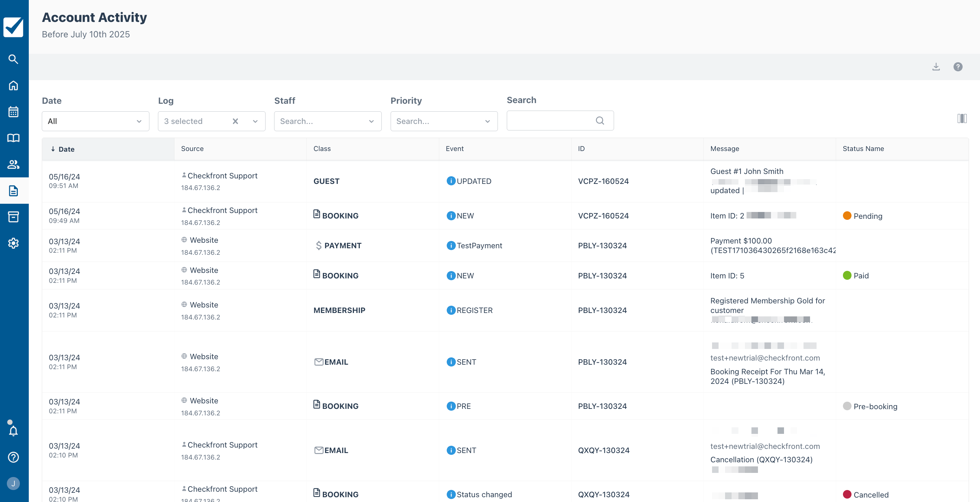This screenshot has width=980, height=502.
Task: Show notifications bell icon
Action: pos(13,431)
